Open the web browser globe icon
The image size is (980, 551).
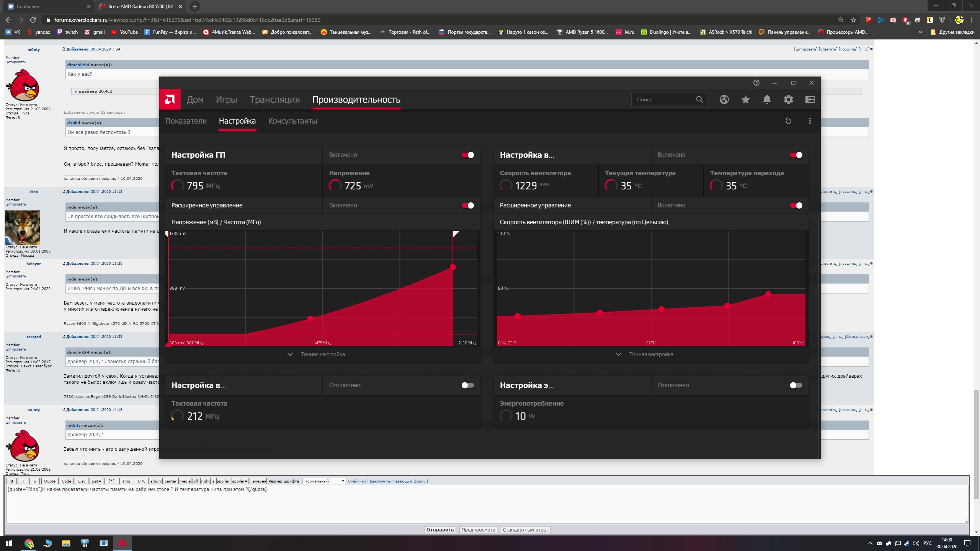[724, 99]
